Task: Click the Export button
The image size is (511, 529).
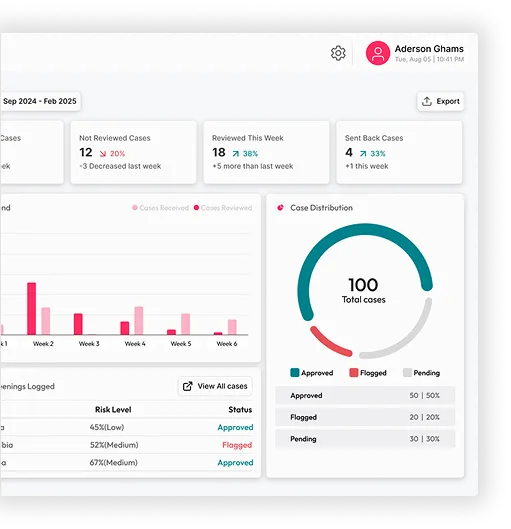Action: [441, 101]
